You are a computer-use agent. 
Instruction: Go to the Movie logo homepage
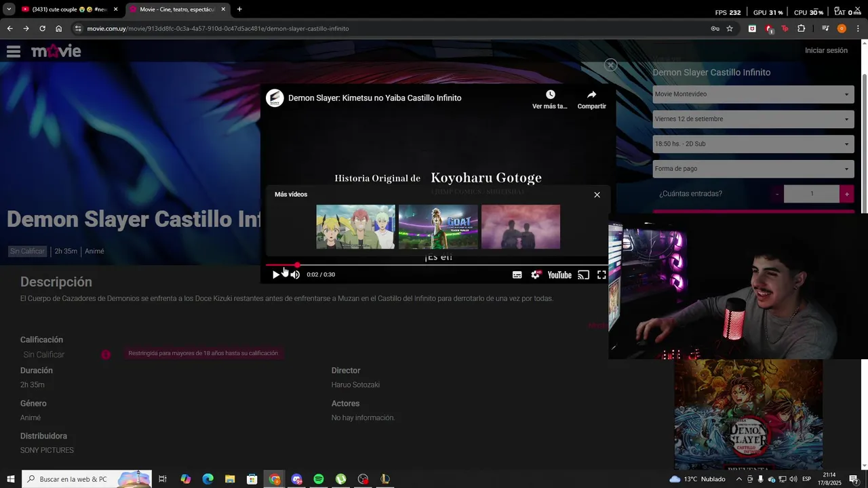click(x=56, y=51)
